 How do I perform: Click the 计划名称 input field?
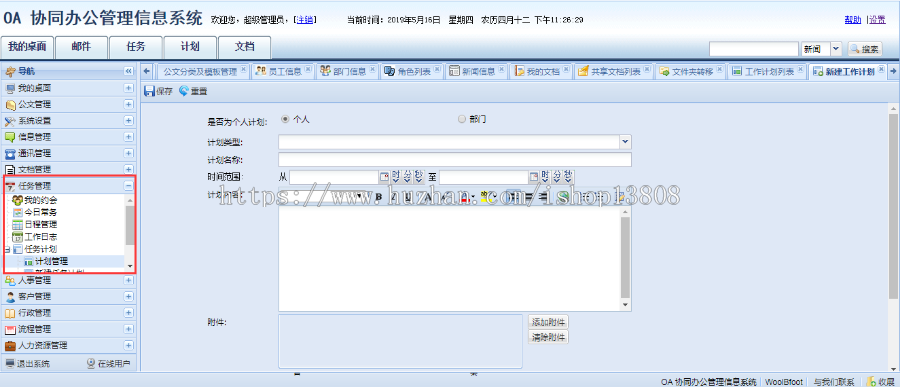pos(455,159)
